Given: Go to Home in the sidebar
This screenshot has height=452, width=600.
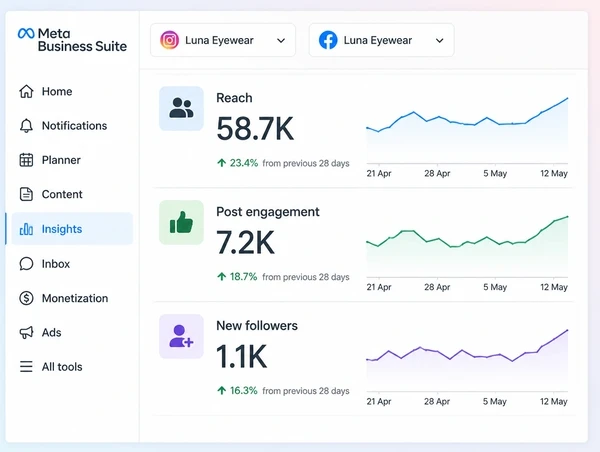Looking at the screenshot, I should (x=72, y=91).
